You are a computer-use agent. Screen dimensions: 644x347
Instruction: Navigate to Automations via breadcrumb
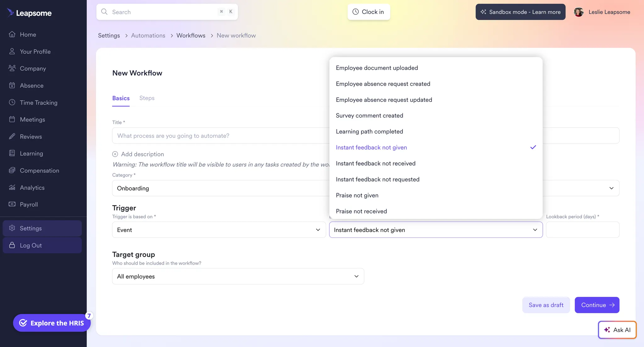click(148, 35)
